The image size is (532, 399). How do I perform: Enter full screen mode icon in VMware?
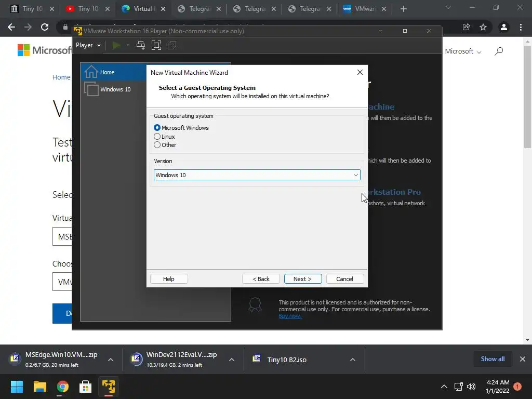[156, 45]
